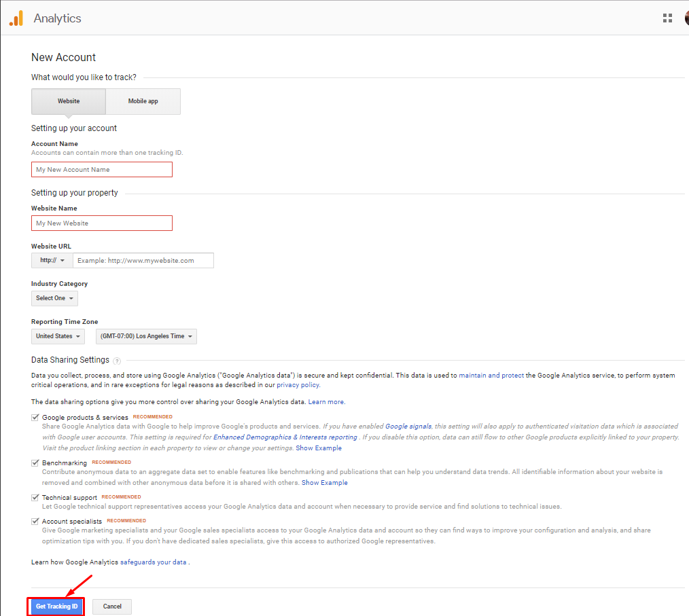
Task: Toggle Google products & services checkbox
Action: pos(35,418)
